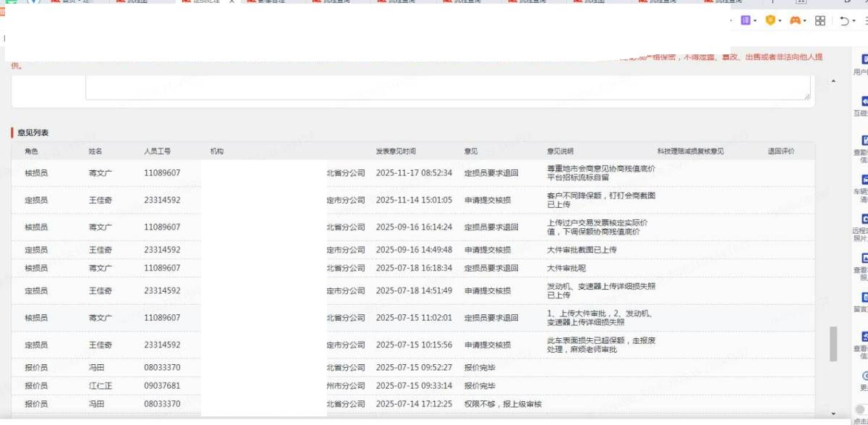Expand the dropdown arrow beside the shield icon
This screenshot has width=868, height=425.
coord(780,21)
